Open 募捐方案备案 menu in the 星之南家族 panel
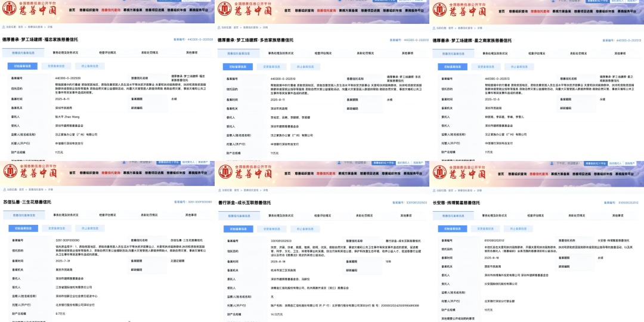 (x=562, y=11)
